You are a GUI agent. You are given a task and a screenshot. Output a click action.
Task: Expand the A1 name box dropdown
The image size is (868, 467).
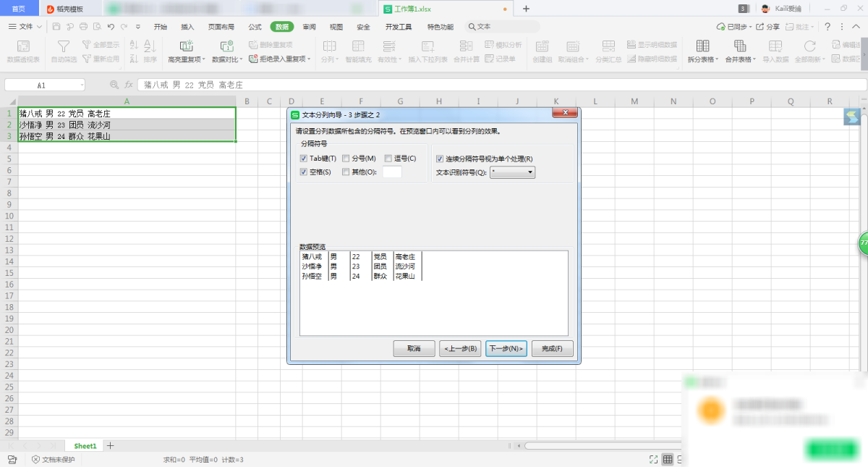pyautogui.click(x=82, y=85)
